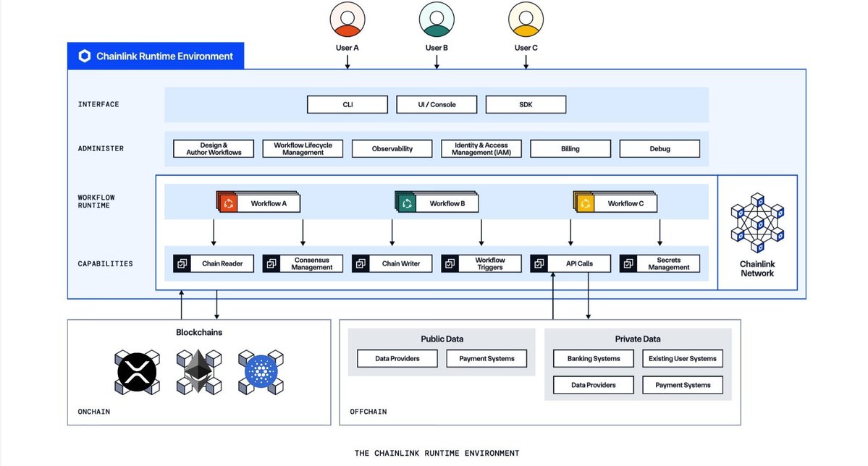The width and height of the screenshot is (868, 466).
Task: Click the black X blockchain logo
Action: point(137,372)
